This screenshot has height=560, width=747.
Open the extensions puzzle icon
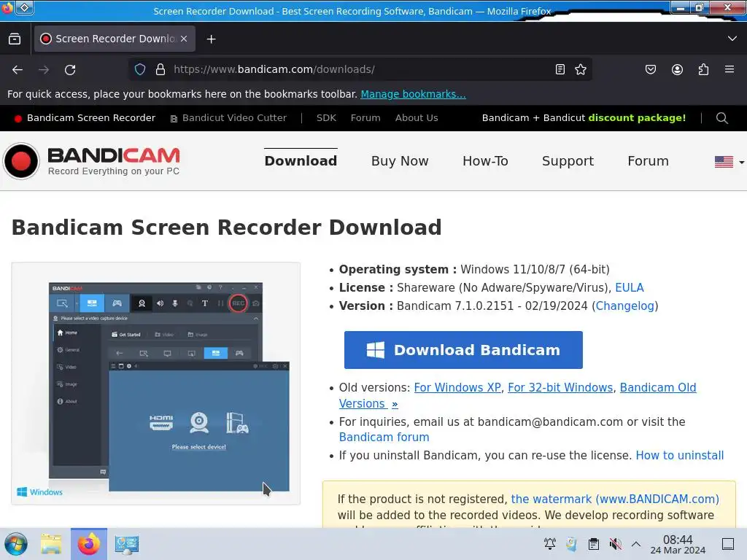coord(703,69)
